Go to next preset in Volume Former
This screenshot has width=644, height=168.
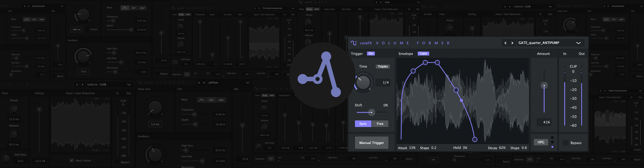pos(512,43)
